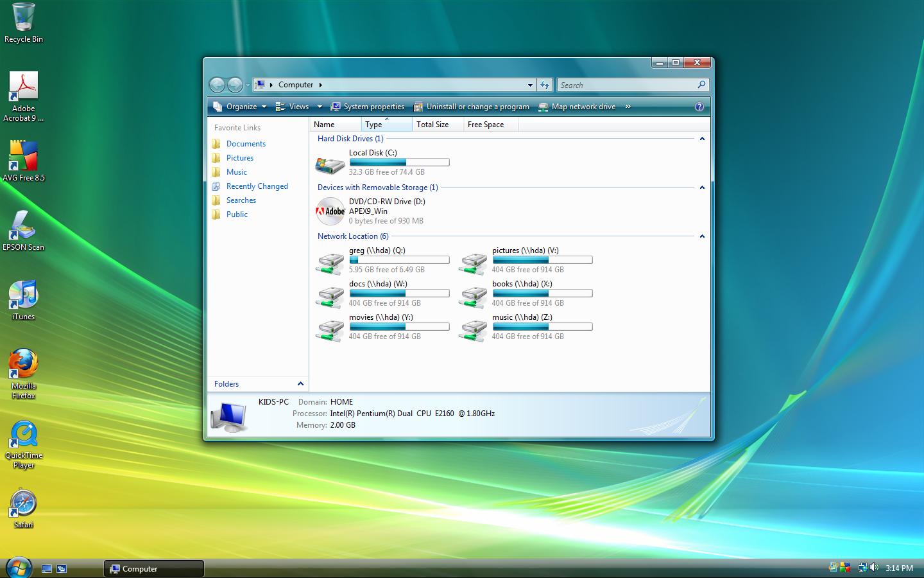Screen dimensions: 924x578
Task: Open AVG Free 8.5 shortcut
Action: point(24,162)
